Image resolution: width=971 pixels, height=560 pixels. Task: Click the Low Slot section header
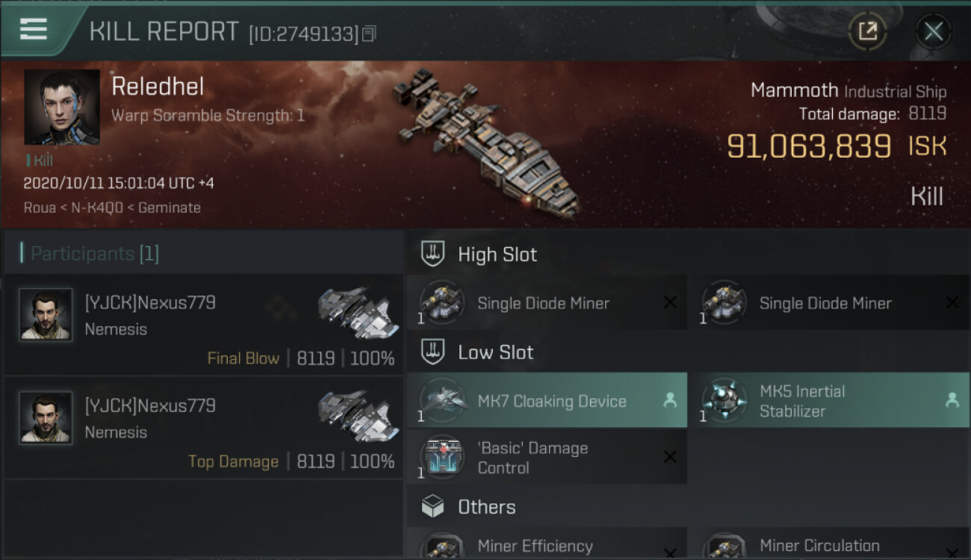click(495, 352)
